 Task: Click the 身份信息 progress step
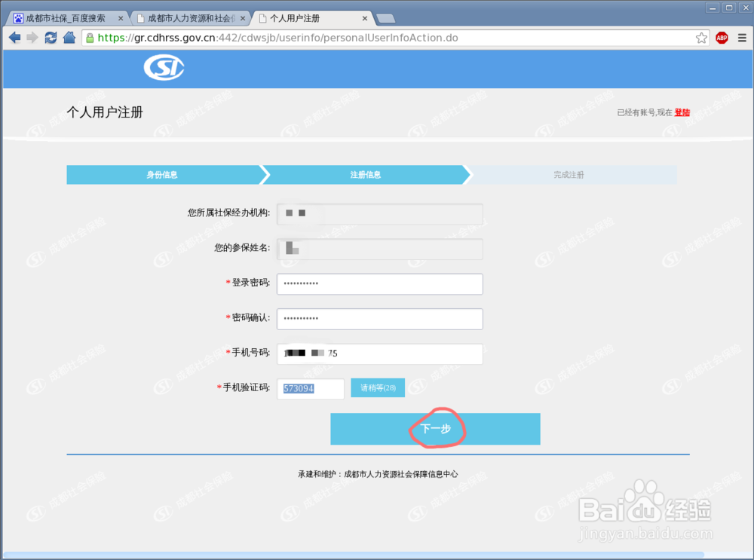pos(164,174)
